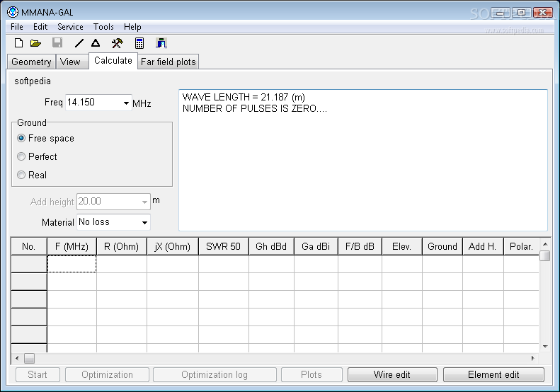
Task: Click the Start button
Action: [x=38, y=374]
